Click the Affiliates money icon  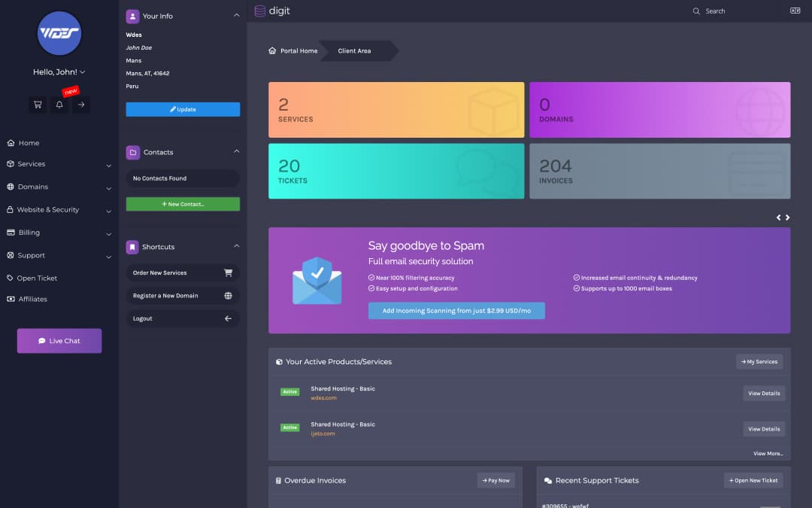pos(11,299)
